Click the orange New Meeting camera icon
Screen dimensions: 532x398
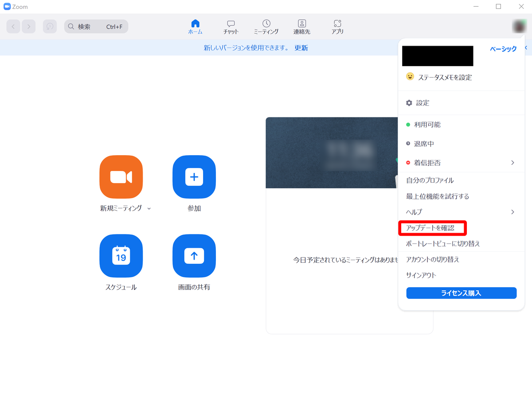point(121,177)
